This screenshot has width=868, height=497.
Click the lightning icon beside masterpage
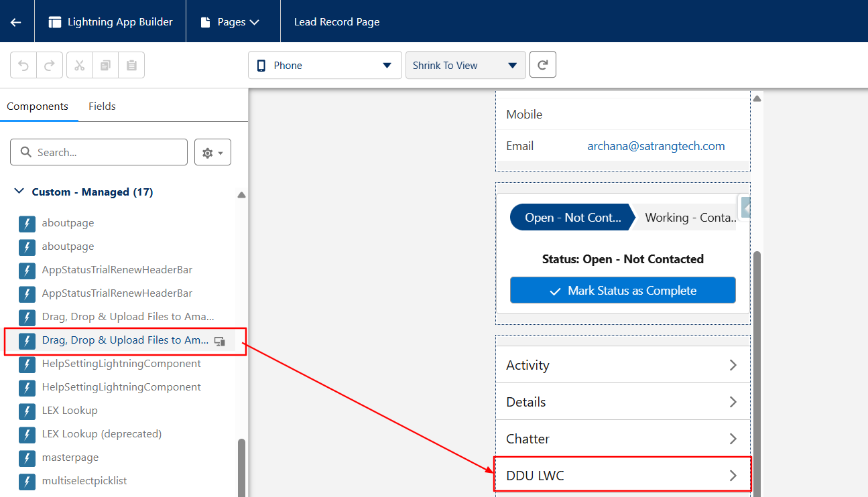tap(27, 458)
